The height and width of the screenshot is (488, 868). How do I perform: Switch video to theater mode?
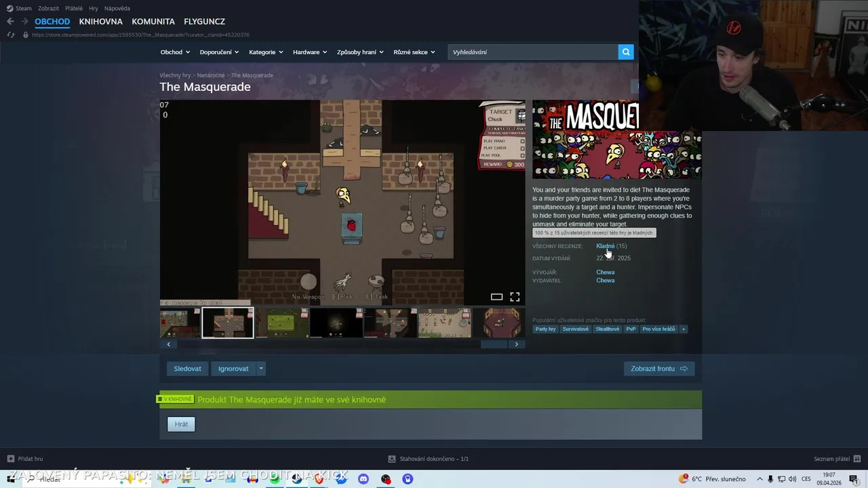tap(496, 297)
